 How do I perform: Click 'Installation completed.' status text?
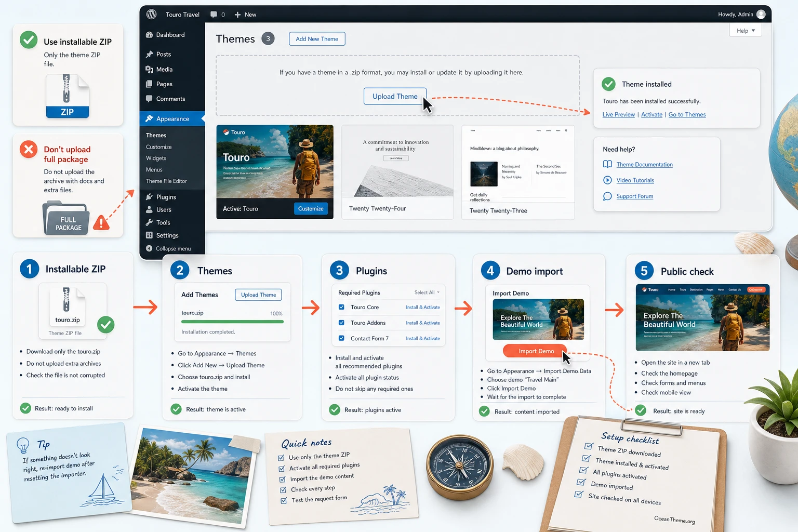point(208,332)
